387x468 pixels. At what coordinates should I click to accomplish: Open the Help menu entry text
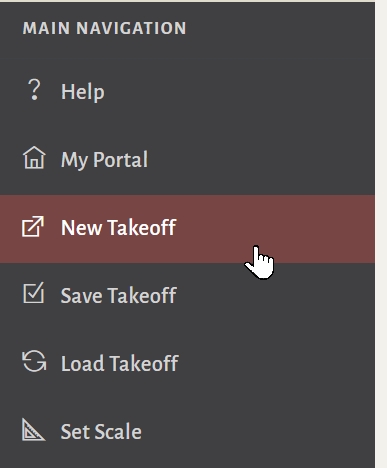click(83, 92)
